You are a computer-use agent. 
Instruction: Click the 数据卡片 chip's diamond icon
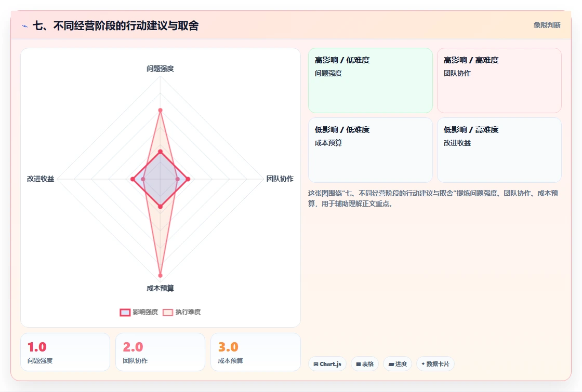pos(423,364)
